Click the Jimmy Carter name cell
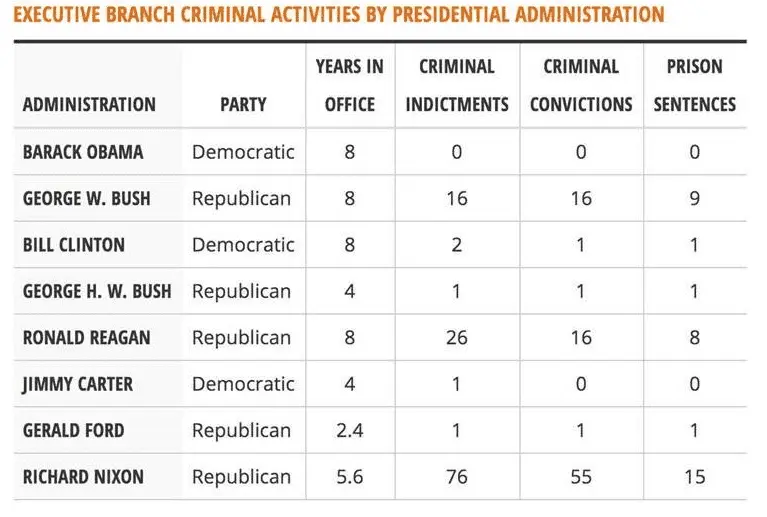 pos(78,384)
